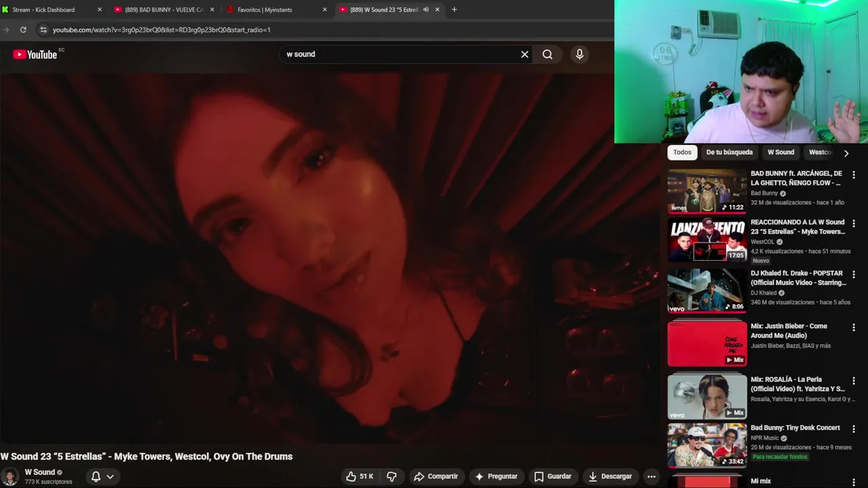Click the Compartir share button
This screenshot has width=868, height=488.
pos(436,476)
